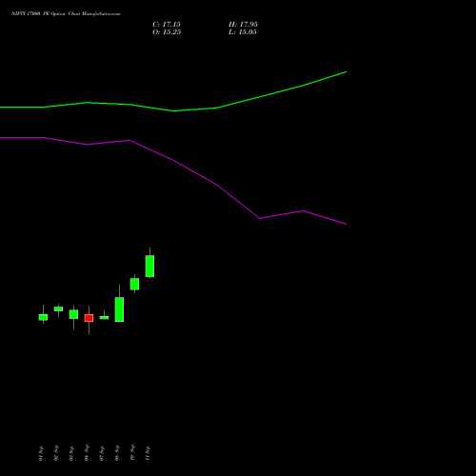The image size is (476, 476).
Task: Click the NIFTY PE Option Chart title
Action: (x=66, y=14)
